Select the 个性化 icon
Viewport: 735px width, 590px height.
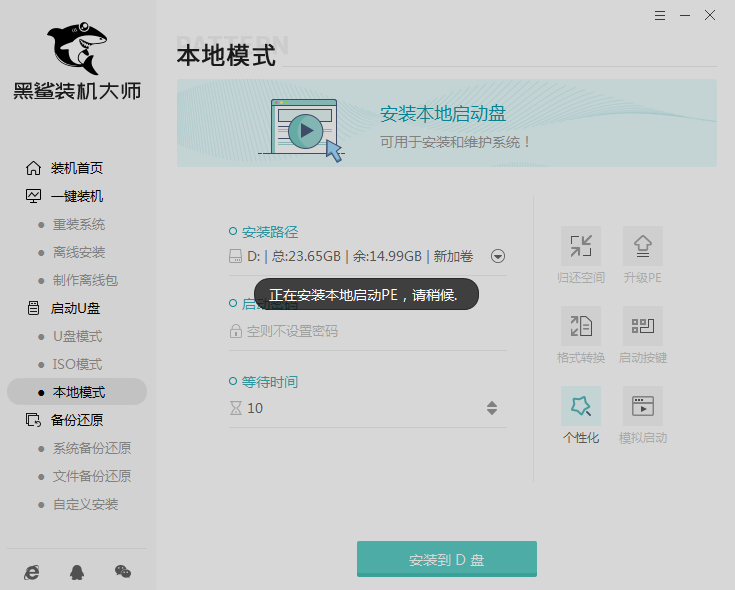click(x=580, y=406)
